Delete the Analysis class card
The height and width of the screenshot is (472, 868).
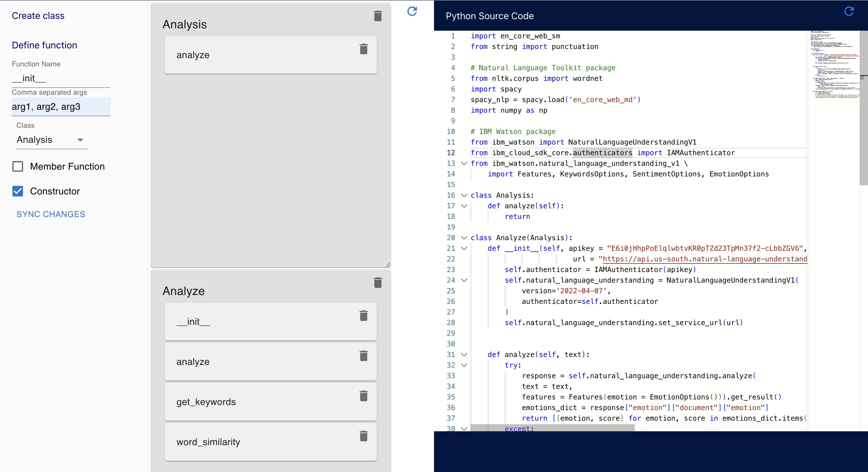point(378,16)
